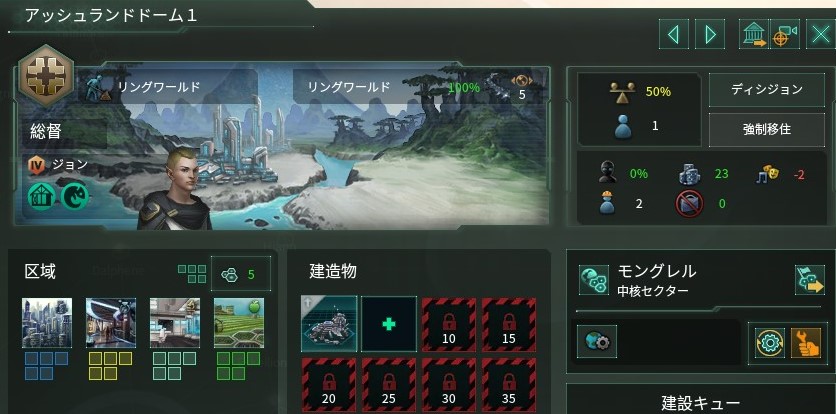Screen dimensions: 836x414
Task: Click the locked building slot labeled 35
Action: point(509,385)
